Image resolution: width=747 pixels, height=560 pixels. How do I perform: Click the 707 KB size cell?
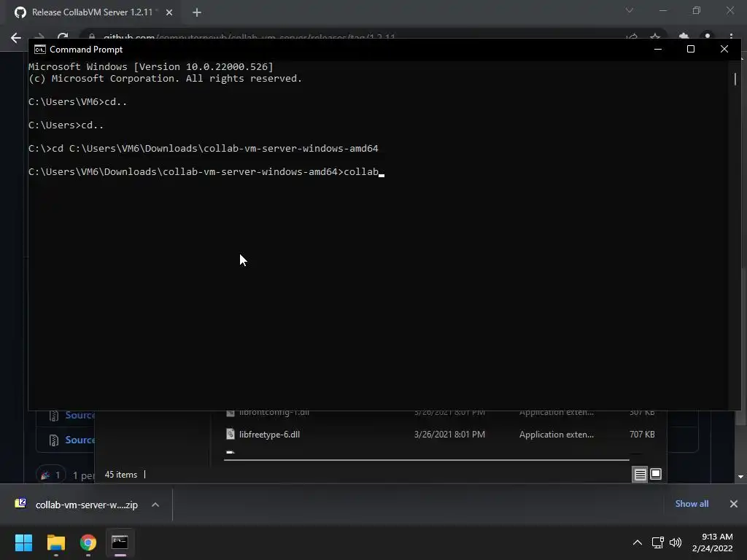pos(642,435)
